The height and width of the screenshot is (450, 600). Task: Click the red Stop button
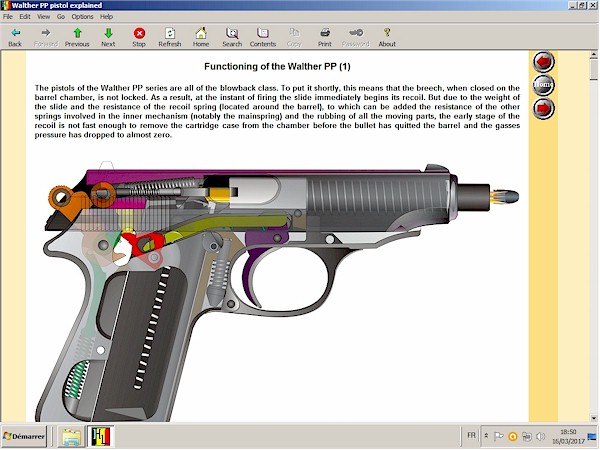point(139,38)
